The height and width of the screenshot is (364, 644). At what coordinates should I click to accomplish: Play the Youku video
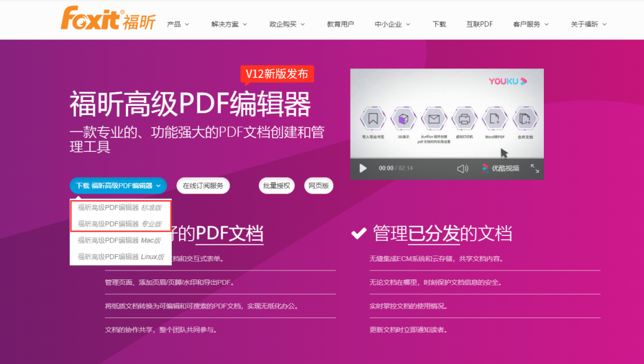pos(363,168)
